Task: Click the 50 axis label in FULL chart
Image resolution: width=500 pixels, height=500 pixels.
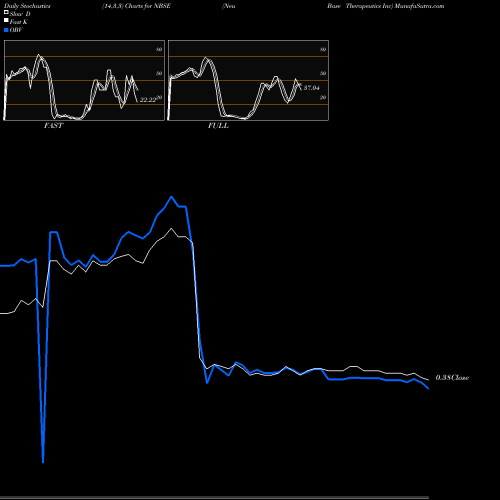Action: [x=323, y=73]
